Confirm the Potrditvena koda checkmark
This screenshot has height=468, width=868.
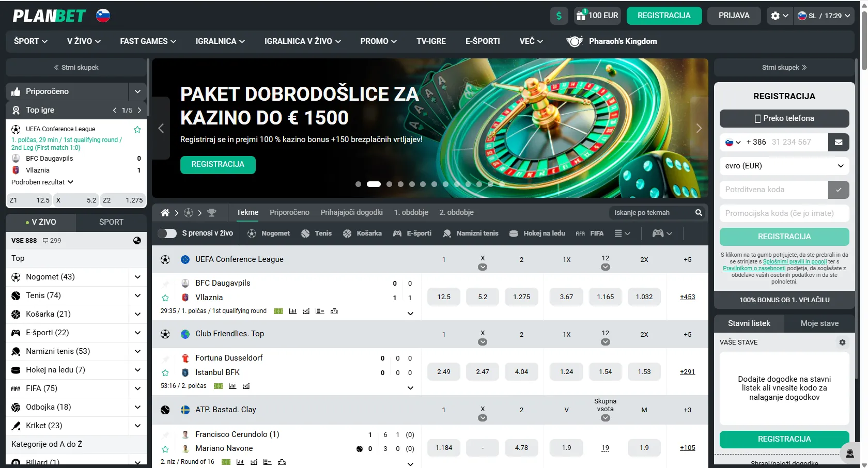click(x=839, y=190)
